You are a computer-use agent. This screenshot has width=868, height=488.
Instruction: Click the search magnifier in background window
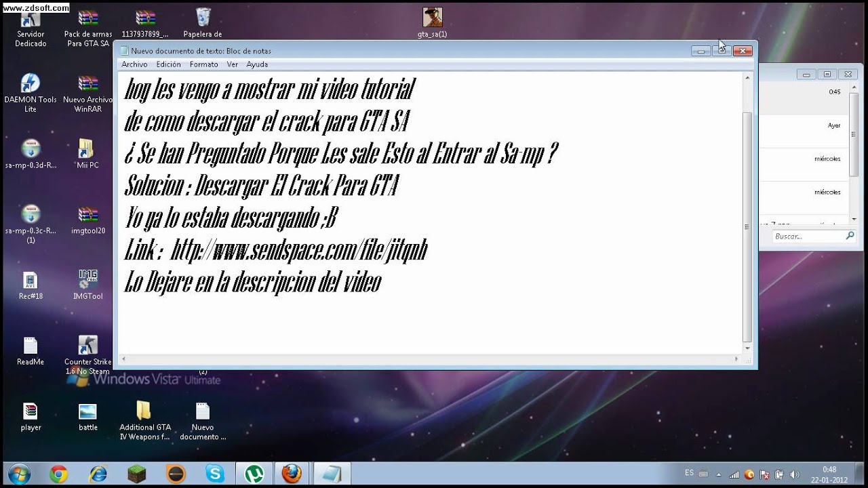pos(850,236)
